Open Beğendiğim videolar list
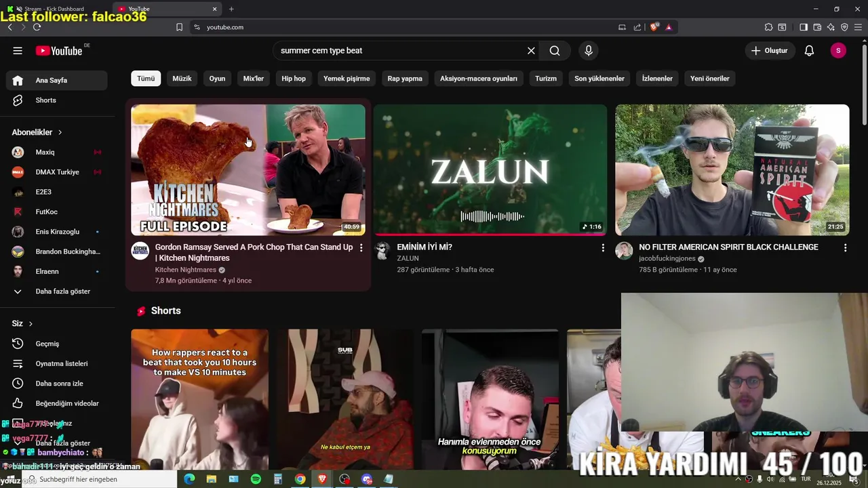This screenshot has width=868, height=488. 57,403
